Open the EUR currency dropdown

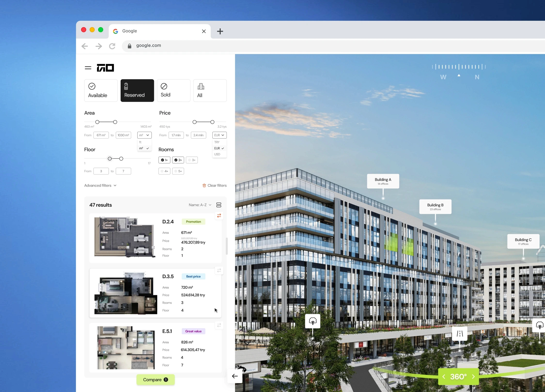[219, 135]
